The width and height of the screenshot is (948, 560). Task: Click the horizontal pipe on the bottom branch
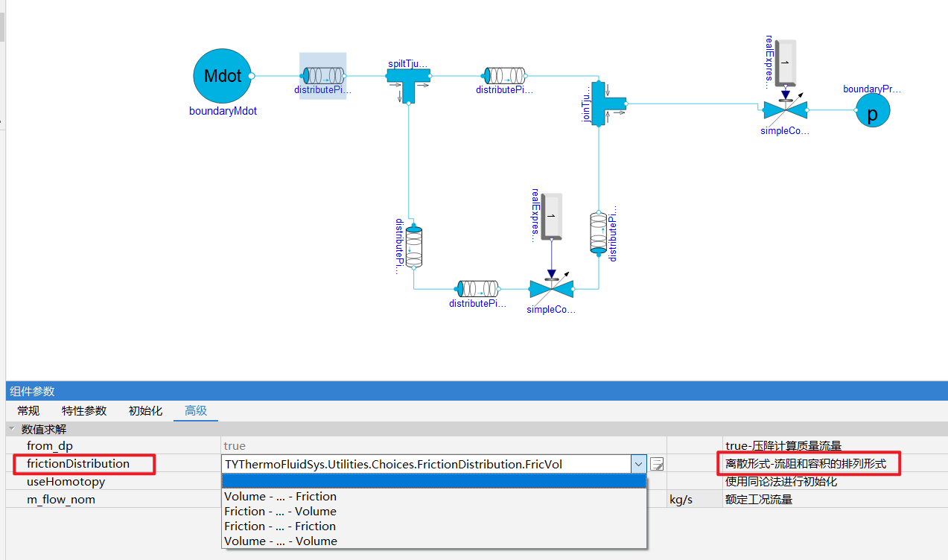point(477,288)
